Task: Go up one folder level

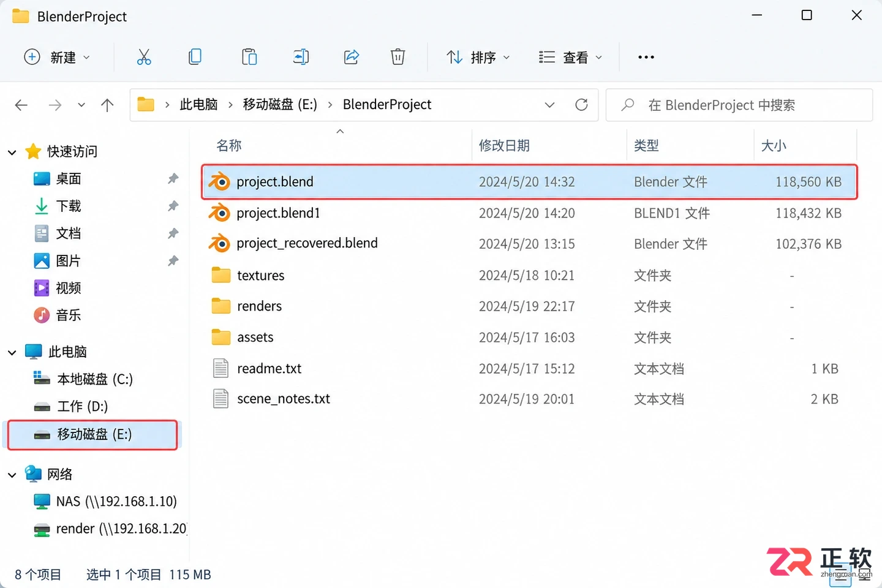Action: [107, 105]
